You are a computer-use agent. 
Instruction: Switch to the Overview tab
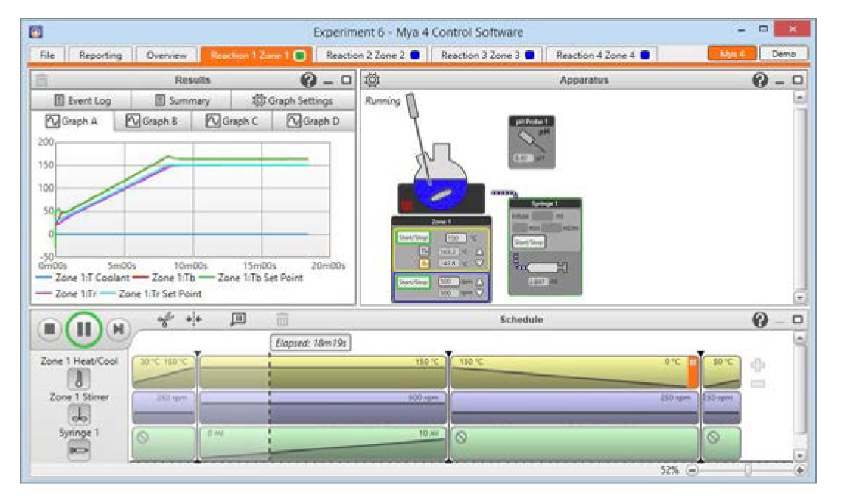click(166, 55)
